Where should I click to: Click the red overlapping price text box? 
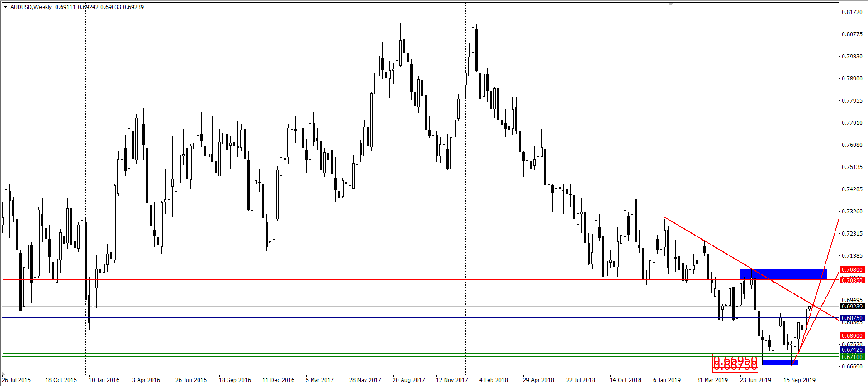[x=735, y=363]
